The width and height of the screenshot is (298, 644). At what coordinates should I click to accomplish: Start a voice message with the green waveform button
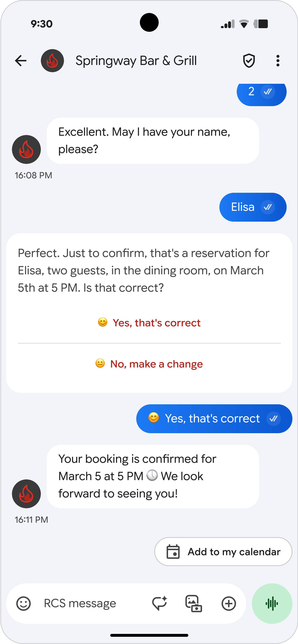pyautogui.click(x=272, y=604)
